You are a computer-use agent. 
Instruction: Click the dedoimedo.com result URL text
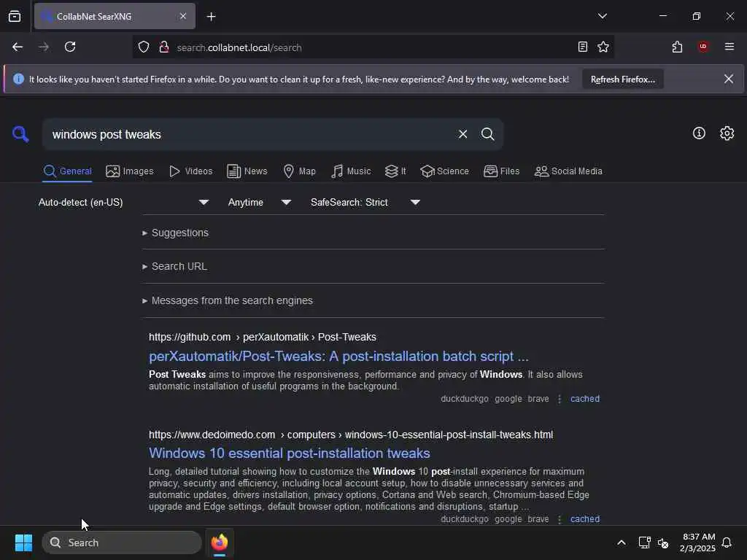pos(351,435)
